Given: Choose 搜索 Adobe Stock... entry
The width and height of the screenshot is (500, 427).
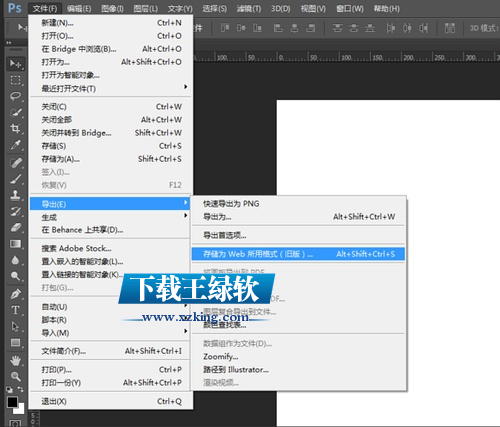Looking at the screenshot, I should 111,248.
